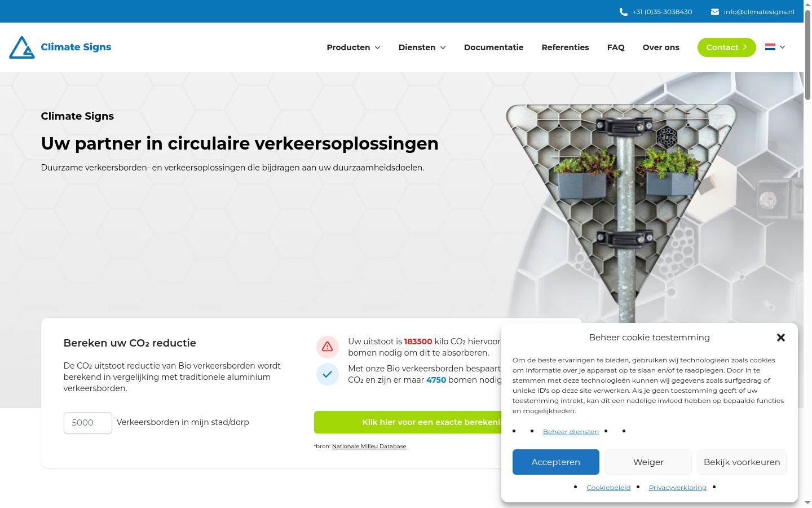Click the Verkeersborden number input field
Image resolution: width=812 pixels, height=508 pixels.
[x=88, y=423]
